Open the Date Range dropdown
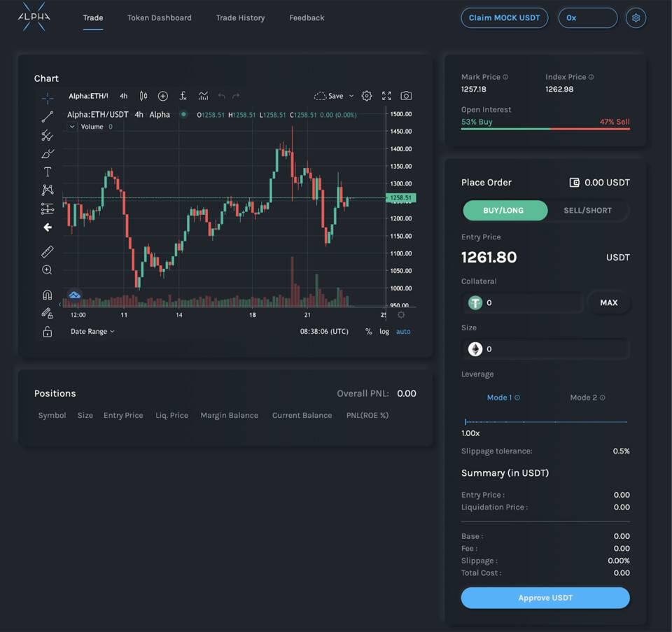Screen dimensions: 672x632 [x=92, y=332]
